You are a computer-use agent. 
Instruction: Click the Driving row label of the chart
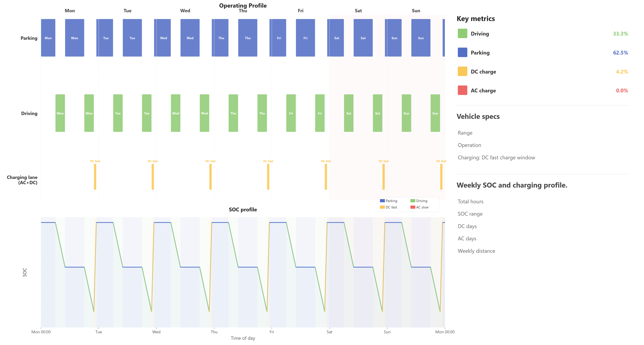pyautogui.click(x=29, y=113)
